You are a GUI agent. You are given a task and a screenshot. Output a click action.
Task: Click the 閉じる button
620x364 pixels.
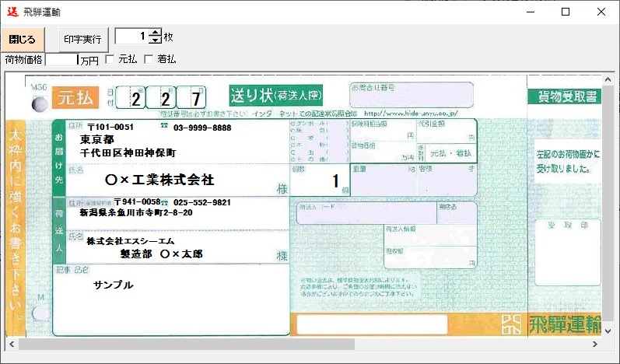(23, 40)
